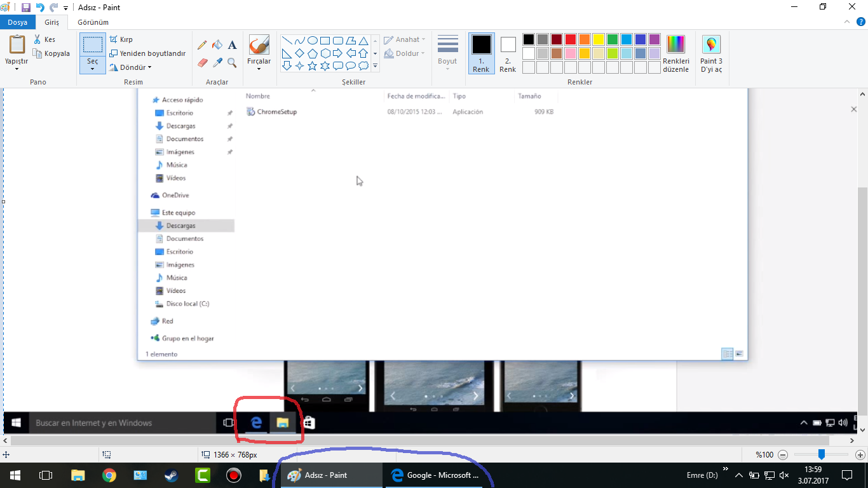Activate the 2. Renk color selector
The image size is (868, 488).
tap(508, 53)
